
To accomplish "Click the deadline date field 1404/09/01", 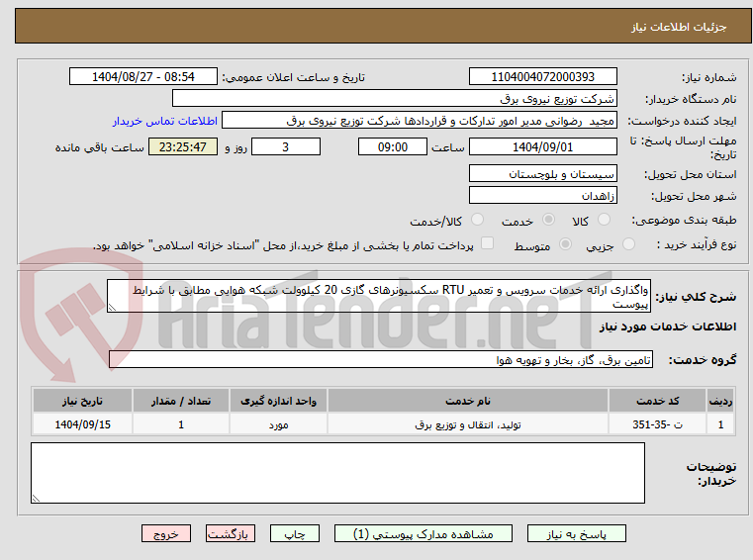I will click(x=542, y=146).
